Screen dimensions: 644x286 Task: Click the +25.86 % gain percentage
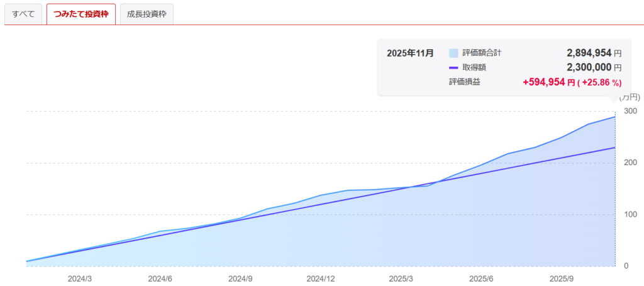pyautogui.click(x=601, y=82)
